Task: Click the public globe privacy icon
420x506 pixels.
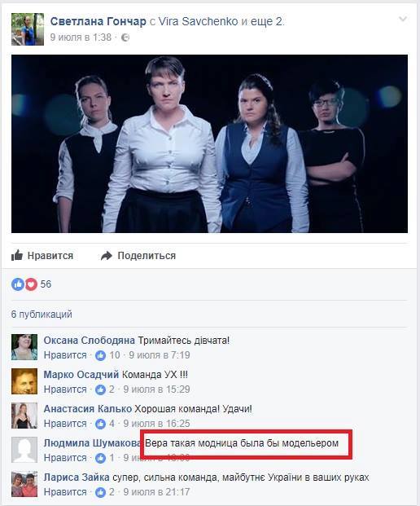Action: 125,37
